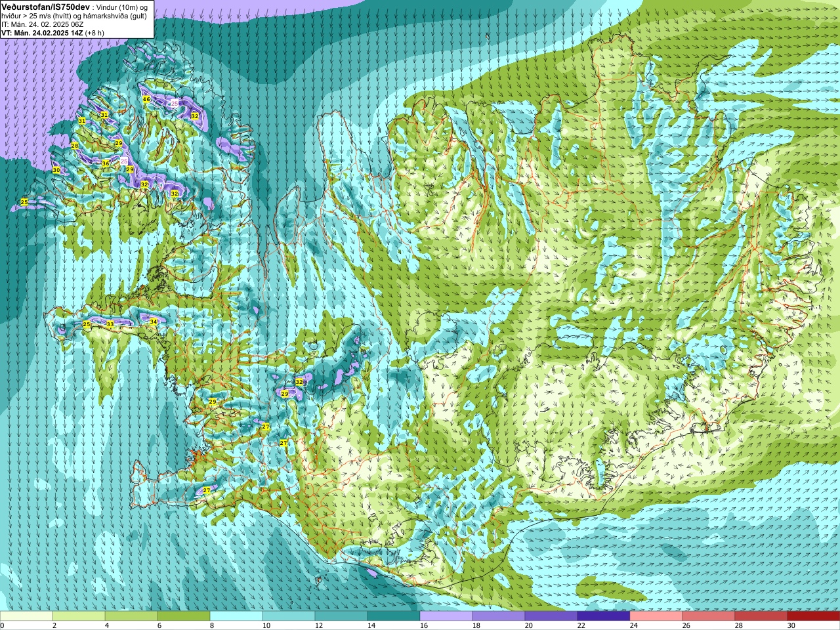Click the 8–10 m/s light cyan swatch
This screenshot has width=840, height=630.
[x=236, y=616]
